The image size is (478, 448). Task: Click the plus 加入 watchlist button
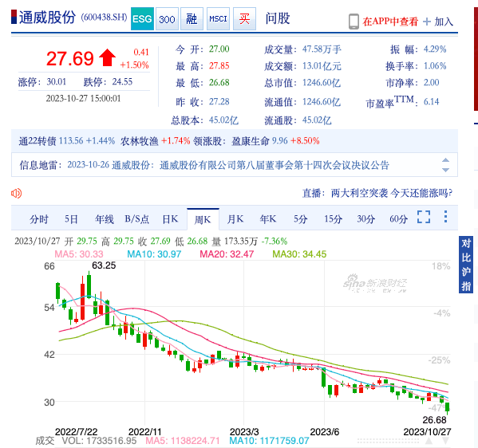(438, 22)
